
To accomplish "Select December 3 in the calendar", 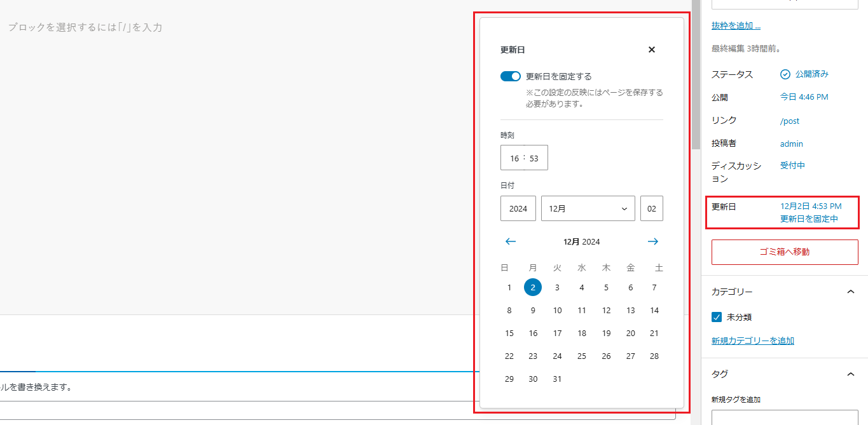I will pos(557,288).
